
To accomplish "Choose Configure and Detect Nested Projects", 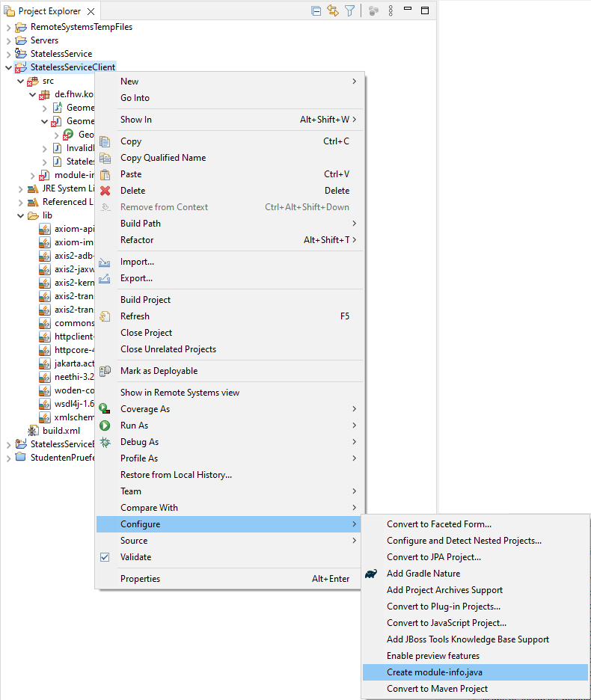I will point(475,541).
